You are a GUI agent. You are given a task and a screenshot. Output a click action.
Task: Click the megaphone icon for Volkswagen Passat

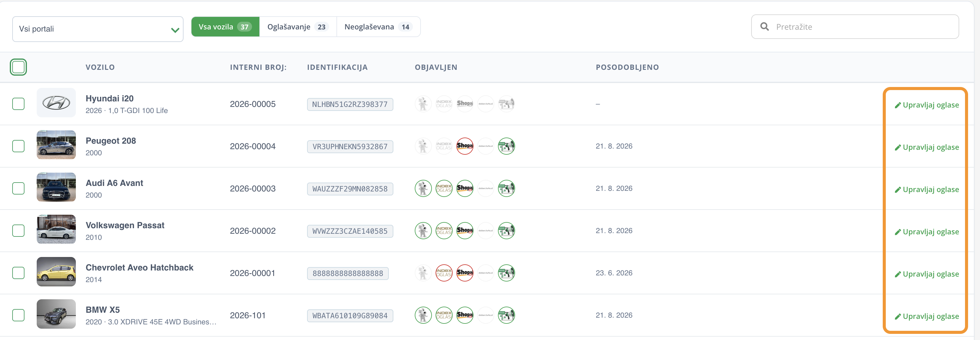(507, 231)
